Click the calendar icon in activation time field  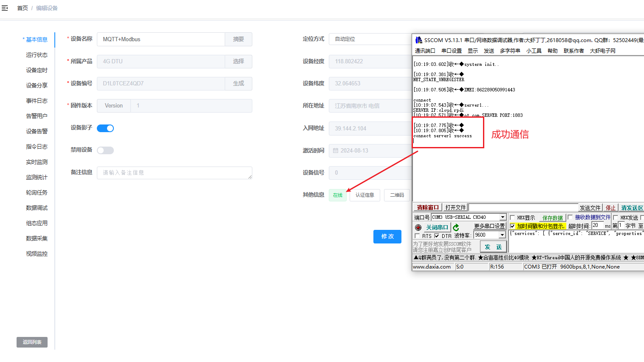click(336, 151)
